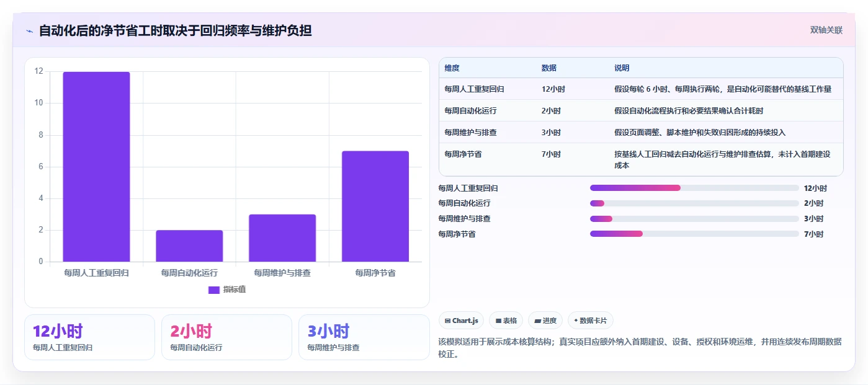
Task: Click the lightning icon beside the header title
Action: (x=29, y=30)
